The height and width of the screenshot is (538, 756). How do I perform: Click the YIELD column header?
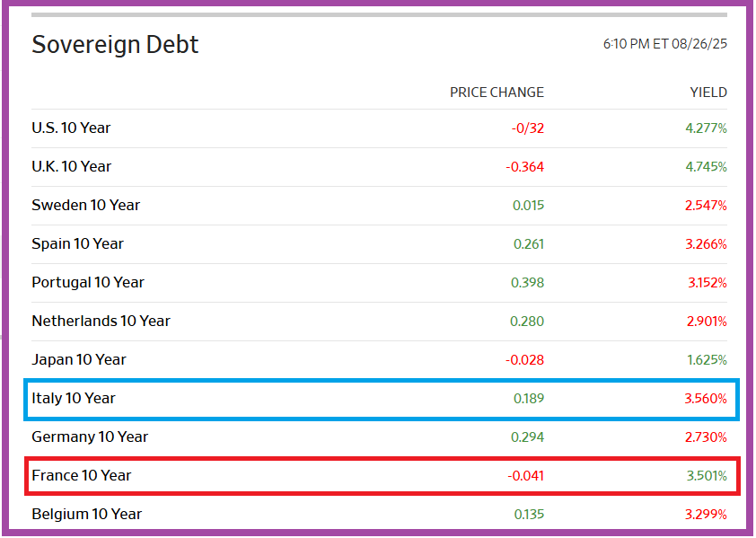click(x=708, y=93)
